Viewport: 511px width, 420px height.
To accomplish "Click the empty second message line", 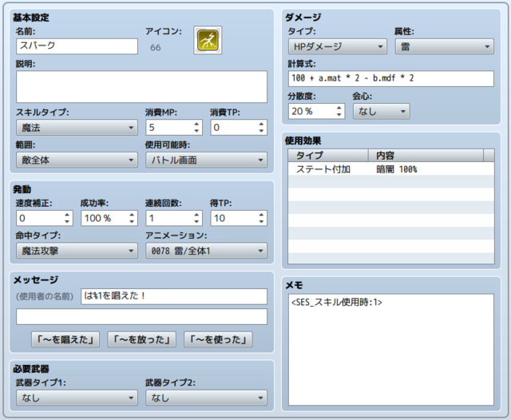I will coord(142,316).
